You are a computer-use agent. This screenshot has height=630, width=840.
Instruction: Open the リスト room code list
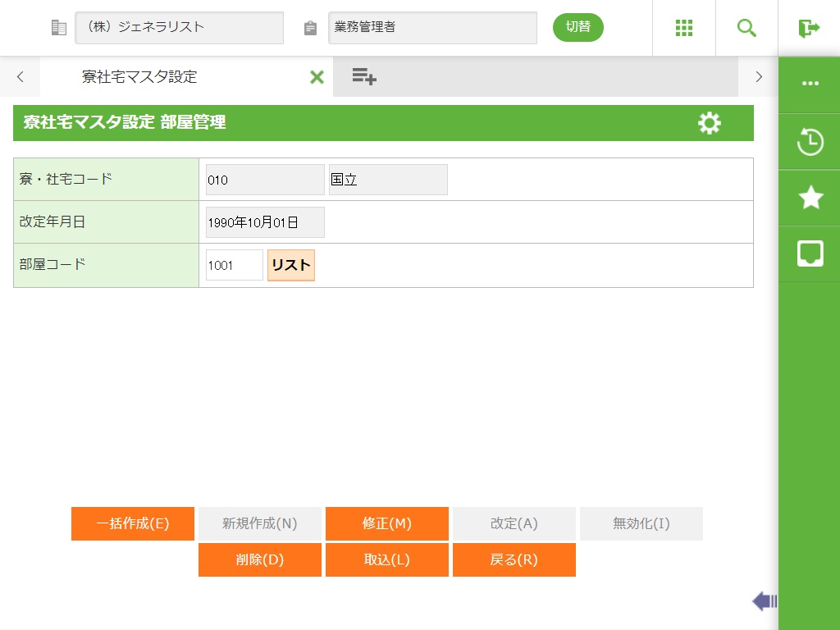291,265
